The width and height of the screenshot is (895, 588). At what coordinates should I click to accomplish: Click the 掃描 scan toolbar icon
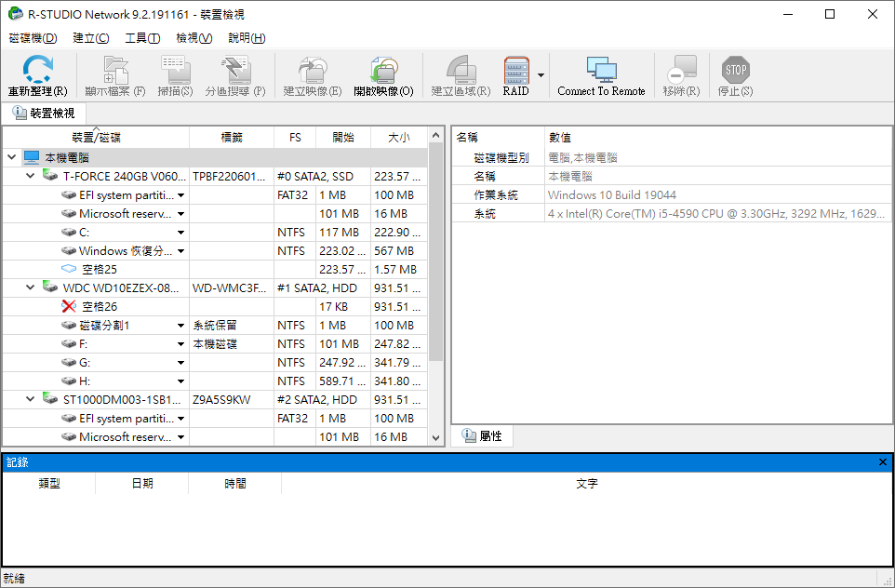(x=175, y=70)
